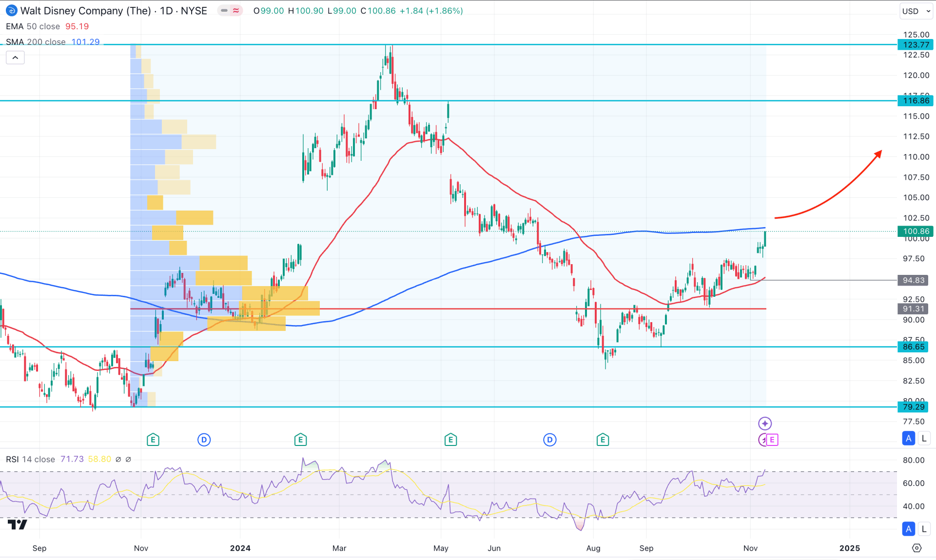
Task: Click the 94.83 gray price label
Action: coord(913,280)
